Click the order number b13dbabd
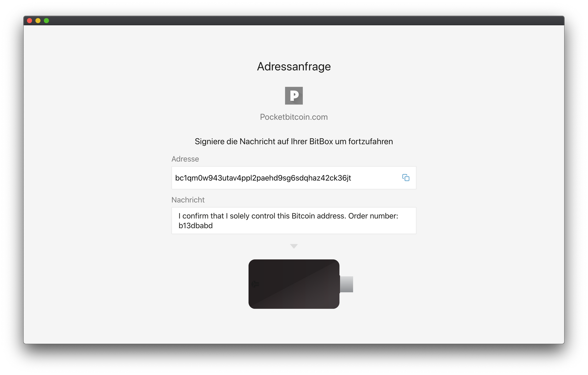Viewport: 588px width, 375px height. click(196, 226)
